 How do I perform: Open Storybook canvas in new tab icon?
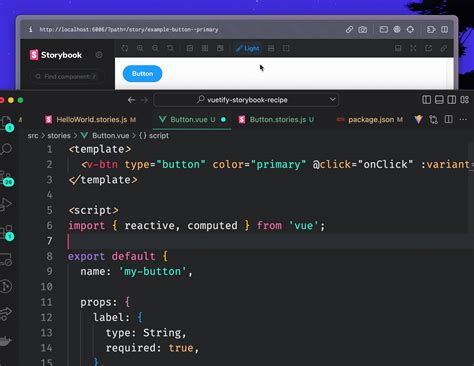click(x=428, y=48)
